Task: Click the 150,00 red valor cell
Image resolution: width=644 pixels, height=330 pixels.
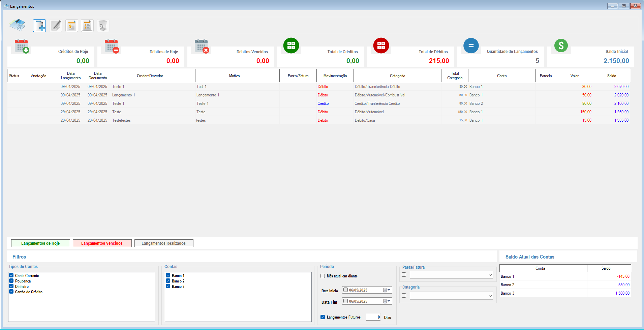Action: click(586, 112)
